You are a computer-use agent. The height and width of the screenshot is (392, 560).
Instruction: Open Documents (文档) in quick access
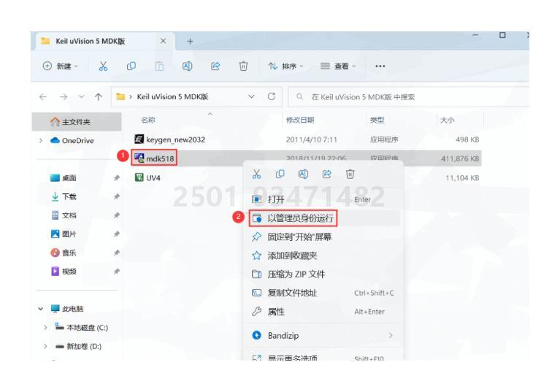[x=64, y=215]
